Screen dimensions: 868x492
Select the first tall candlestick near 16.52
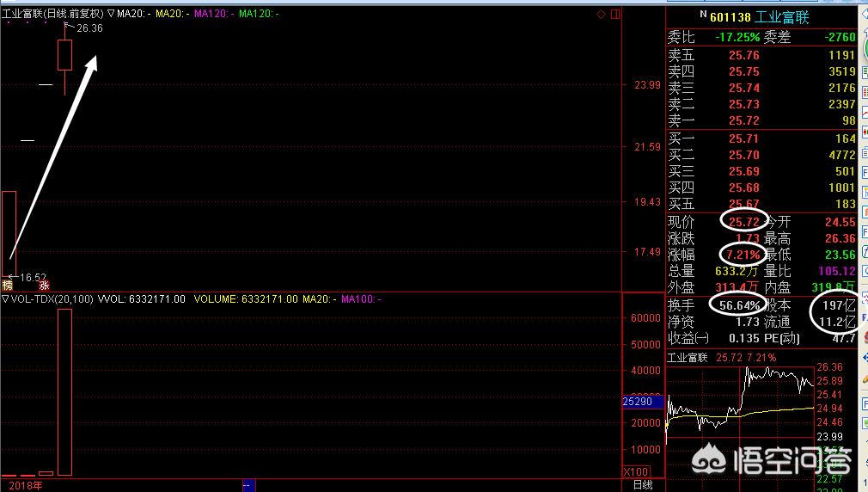coord(9,233)
